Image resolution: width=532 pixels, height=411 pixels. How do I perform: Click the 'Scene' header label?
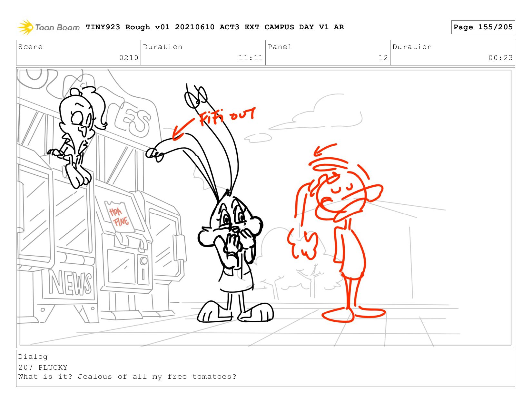(30, 47)
